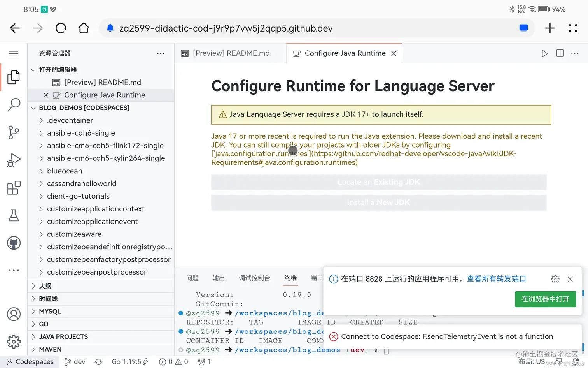Open editor More Actions menu
Viewport: 588px width, 368px height.
point(575,53)
